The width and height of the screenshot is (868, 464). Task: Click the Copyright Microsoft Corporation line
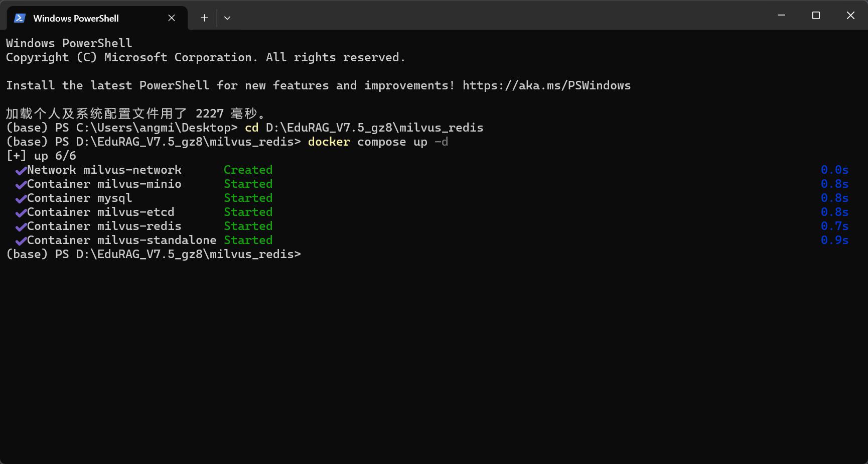pyautogui.click(x=206, y=57)
